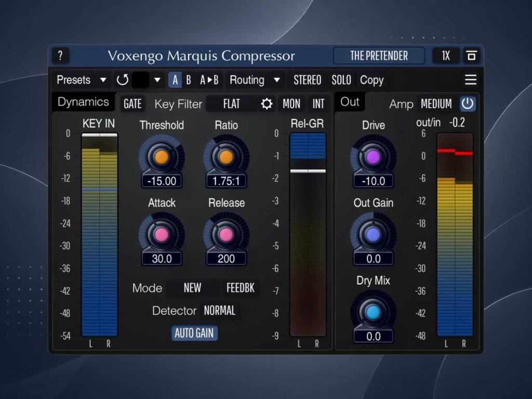Click the purple Drive knob
The width and height of the screenshot is (532, 399).
(x=373, y=157)
